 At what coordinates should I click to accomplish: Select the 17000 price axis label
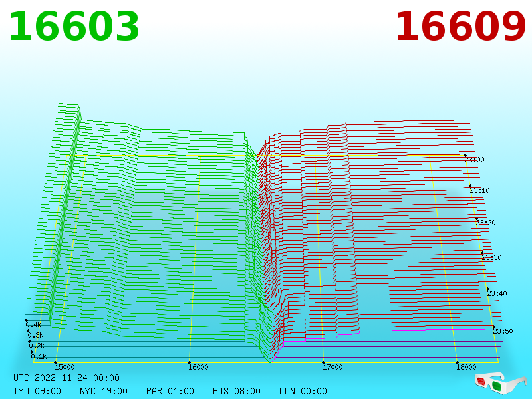coord(332,367)
